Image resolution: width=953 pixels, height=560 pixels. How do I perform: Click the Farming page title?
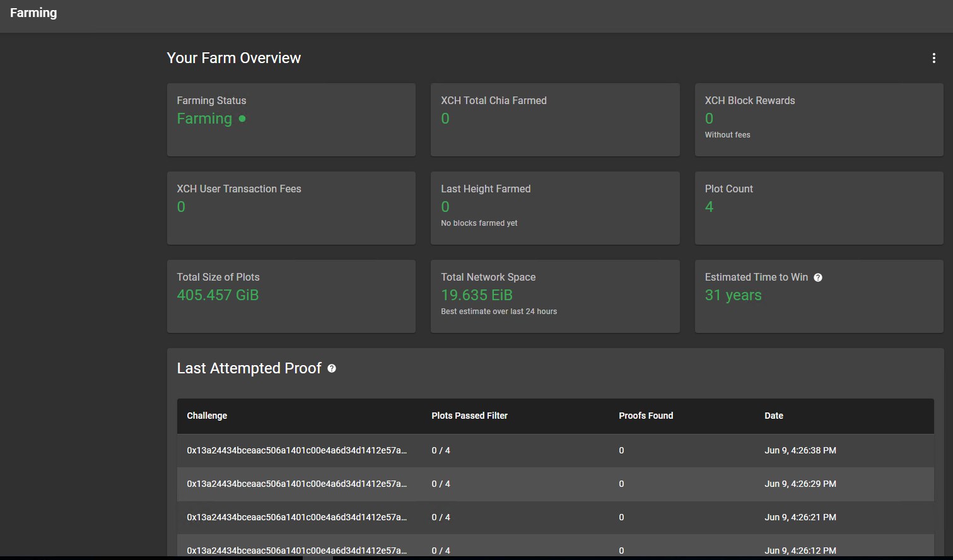[x=33, y=13]
